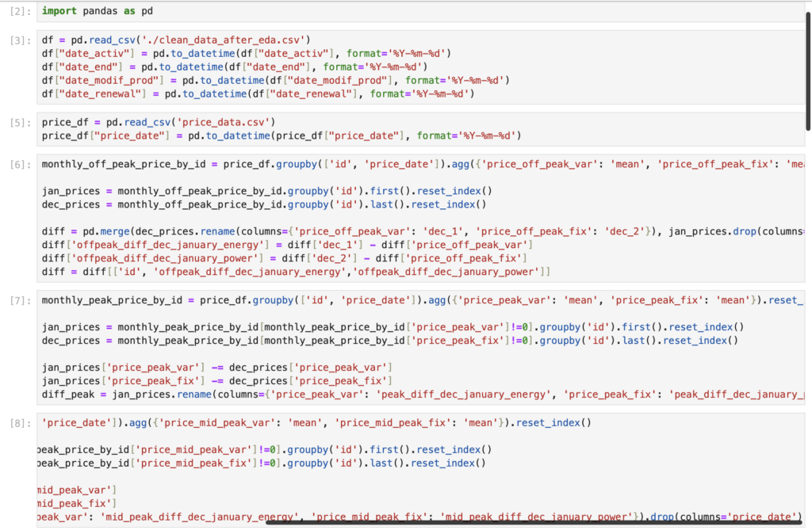This screenshot has height=530, width=812.
Task: Select the [7] cell prompt number
Action: point(19,300)
